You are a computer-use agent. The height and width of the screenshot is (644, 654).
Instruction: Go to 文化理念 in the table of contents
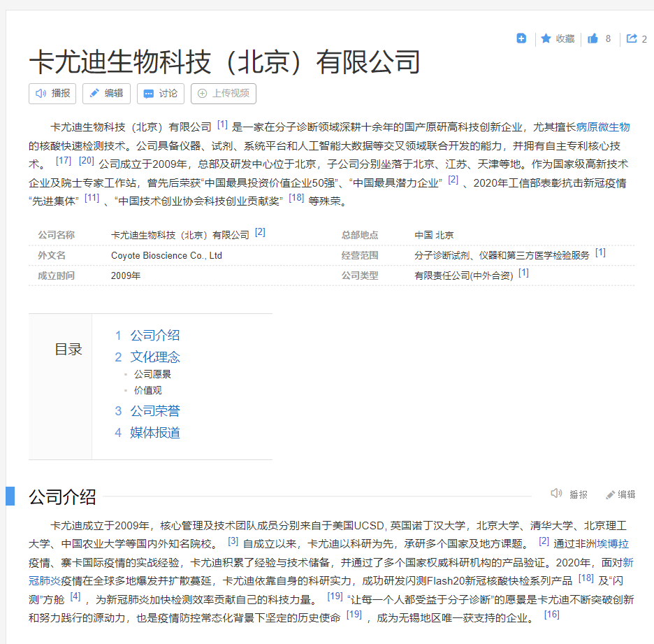point(154,357)
